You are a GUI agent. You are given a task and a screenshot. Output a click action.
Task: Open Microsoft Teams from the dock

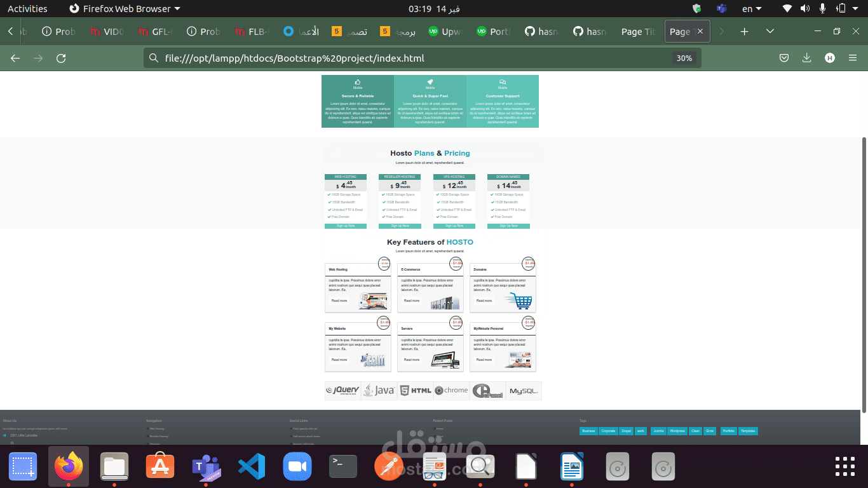tap(206, 467)
